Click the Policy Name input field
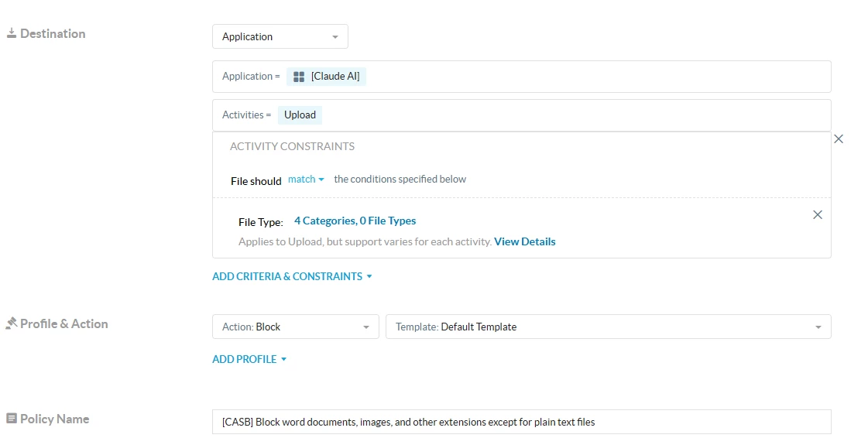This screenshot has height=438, width=868. click(x=521, y=422)
